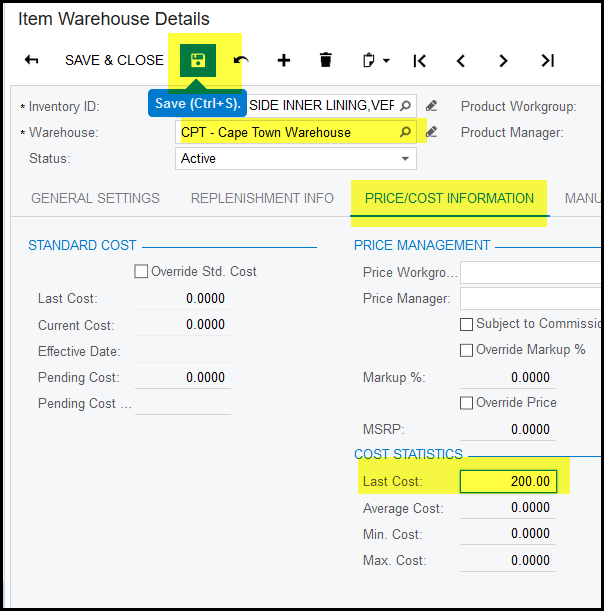The width and height of the screenshot is (604, 611).
Task: Add a new record with plus icon
Action: (x=284, y=60)
